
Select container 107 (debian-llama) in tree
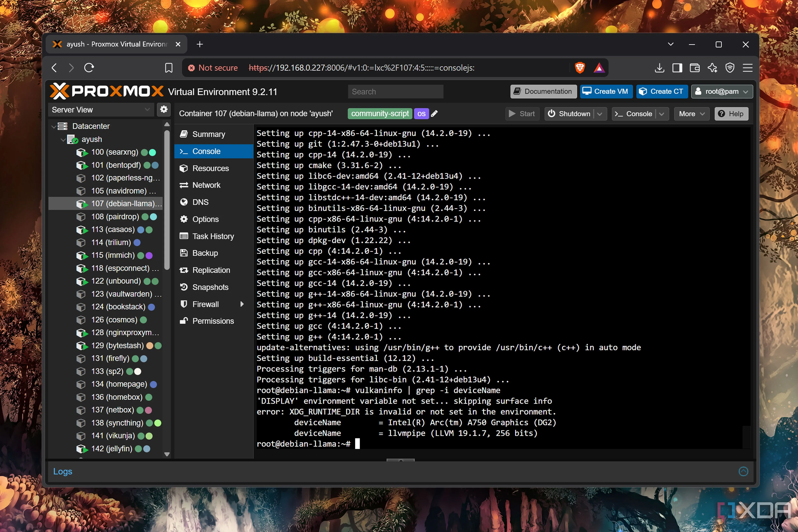(105, 204)
